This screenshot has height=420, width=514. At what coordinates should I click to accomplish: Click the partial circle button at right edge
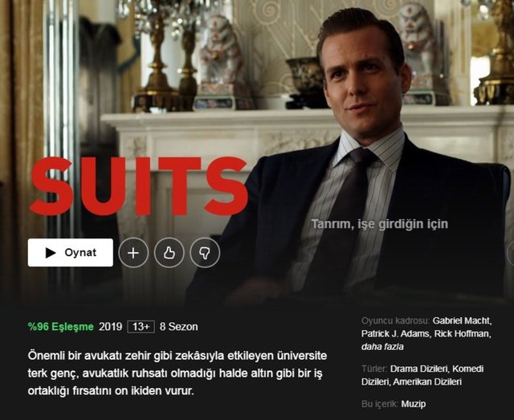[511, 253]
